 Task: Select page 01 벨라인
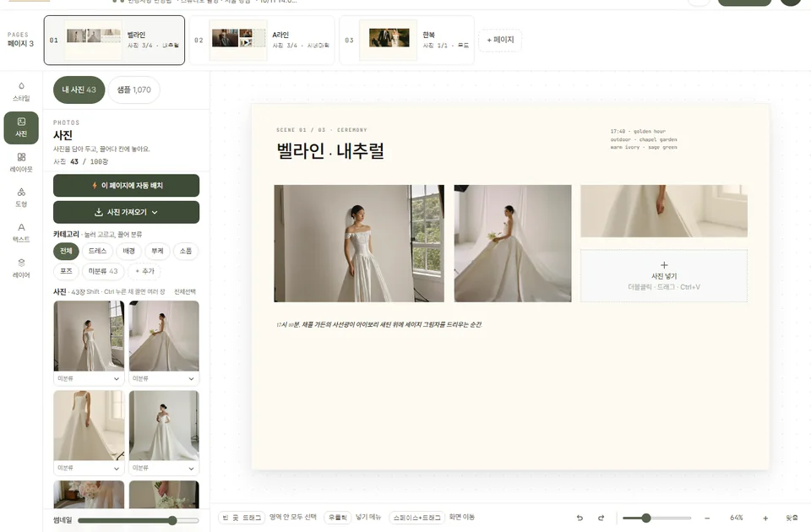tap(114, 40)
